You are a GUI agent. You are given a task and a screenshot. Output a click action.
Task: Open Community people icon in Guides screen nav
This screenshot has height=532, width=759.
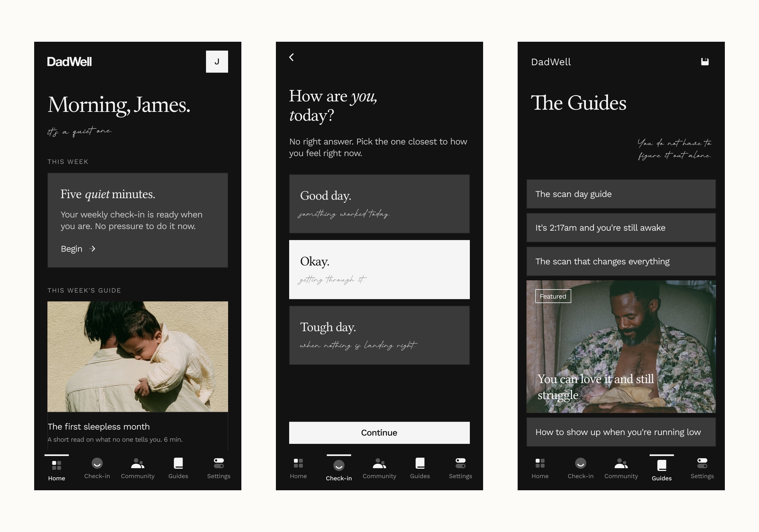coord(621,463)
